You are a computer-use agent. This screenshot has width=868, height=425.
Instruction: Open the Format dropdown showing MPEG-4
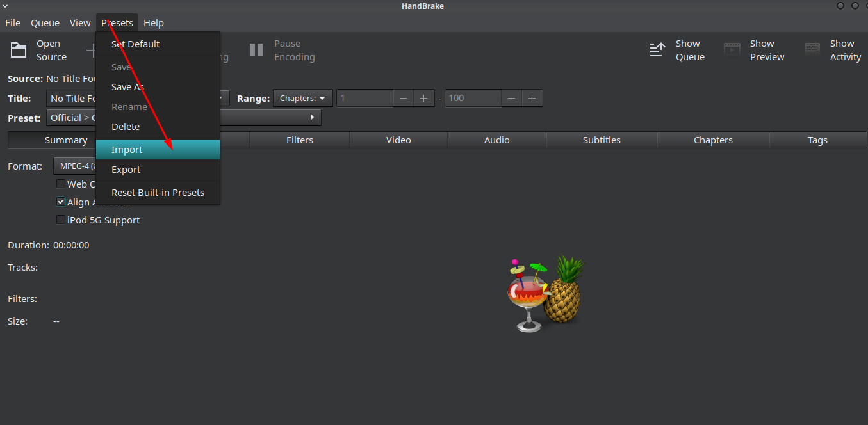[x=74, y=166]
